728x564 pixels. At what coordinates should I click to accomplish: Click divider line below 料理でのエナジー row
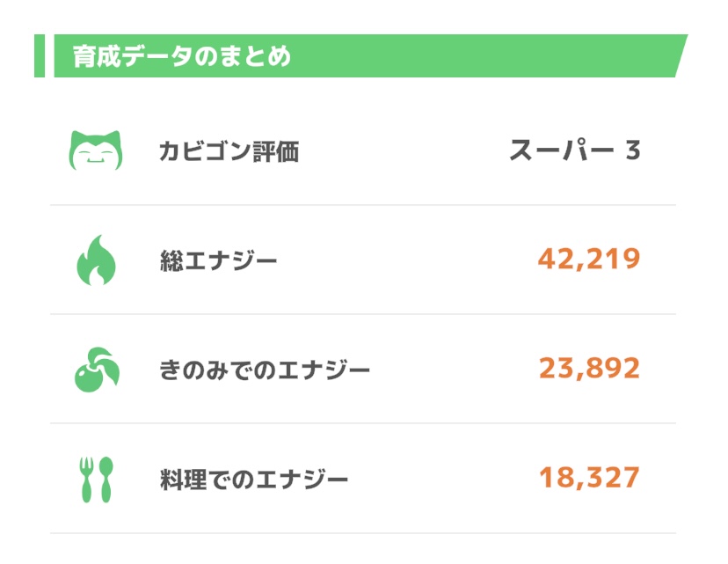363,533
